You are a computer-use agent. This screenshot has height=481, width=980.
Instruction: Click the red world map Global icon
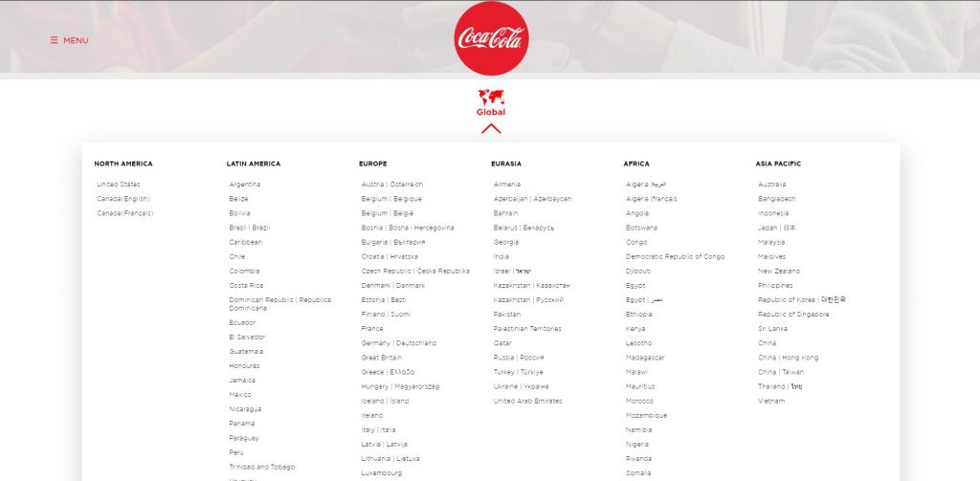pyautogui.click(x=491, y=97)
